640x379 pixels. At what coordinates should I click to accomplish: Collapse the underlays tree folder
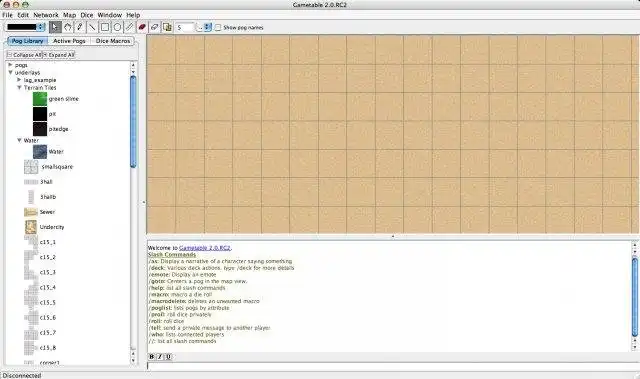(x=11, y=72)
